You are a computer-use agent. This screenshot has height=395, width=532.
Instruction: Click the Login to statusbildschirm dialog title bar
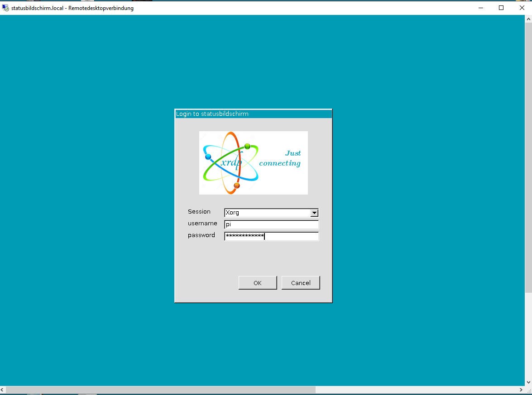pos(253,114)
